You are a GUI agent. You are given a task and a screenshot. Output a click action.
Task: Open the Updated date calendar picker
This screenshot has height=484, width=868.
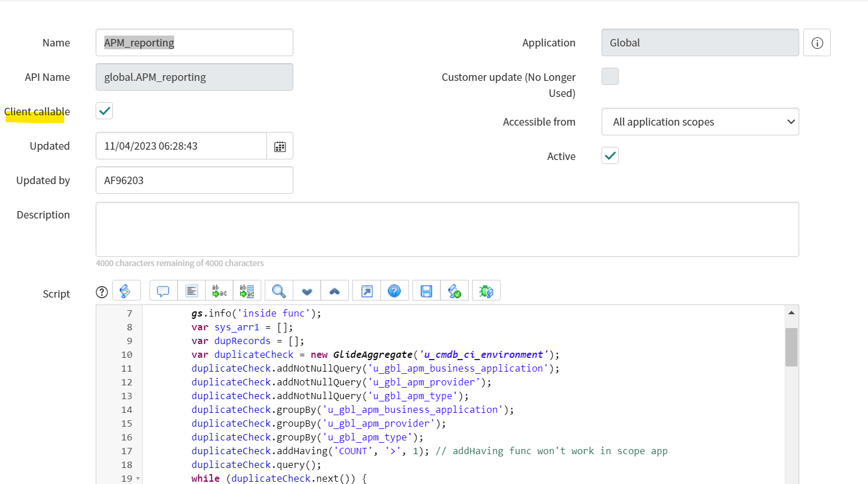pos(280,146)
